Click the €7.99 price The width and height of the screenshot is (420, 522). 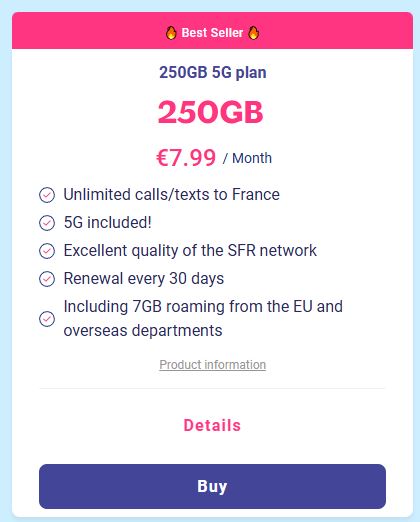pyautogui.click(x=186, y=158)
